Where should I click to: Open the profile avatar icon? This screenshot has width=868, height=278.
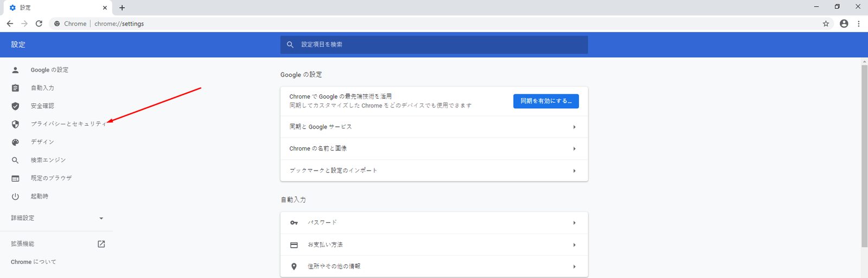[844, 24]
